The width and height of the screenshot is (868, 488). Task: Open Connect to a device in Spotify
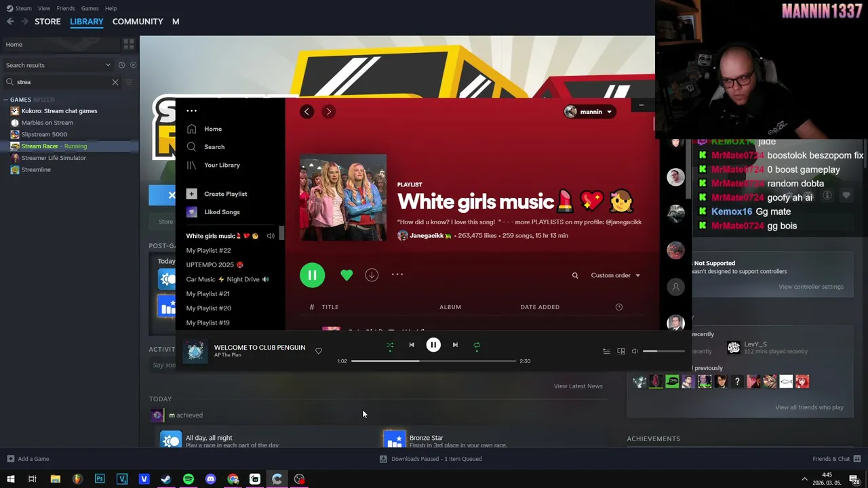click(x=621, y=351)
